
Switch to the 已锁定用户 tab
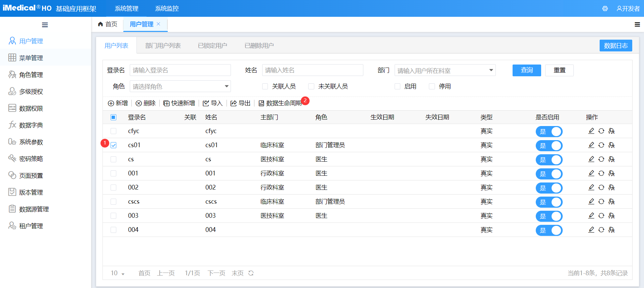point(212,46)
